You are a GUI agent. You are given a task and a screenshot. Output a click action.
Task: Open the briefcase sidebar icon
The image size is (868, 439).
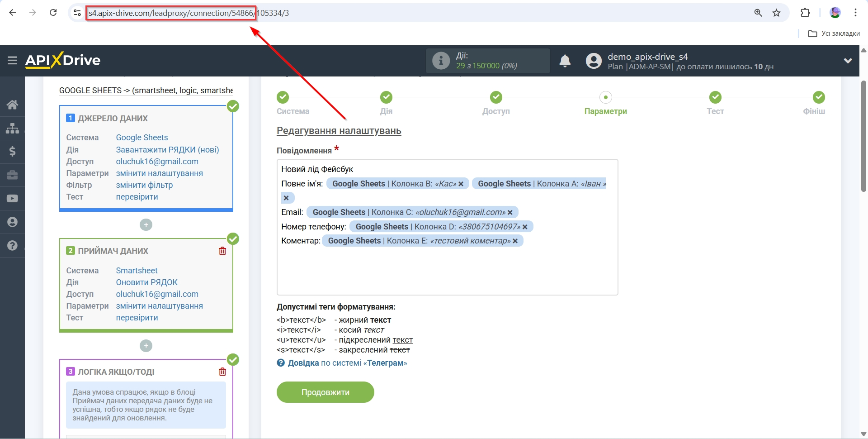click(12, 175)
